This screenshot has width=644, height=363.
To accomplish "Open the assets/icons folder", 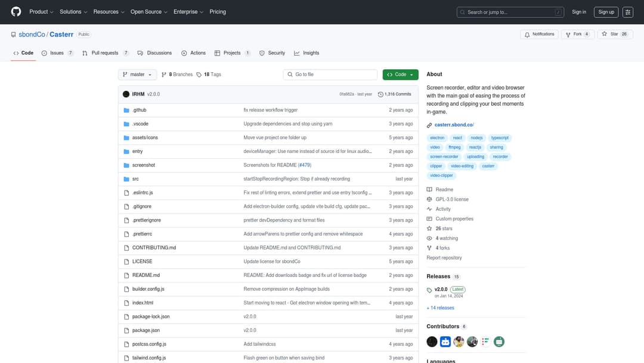I will (x=145, y=138).
